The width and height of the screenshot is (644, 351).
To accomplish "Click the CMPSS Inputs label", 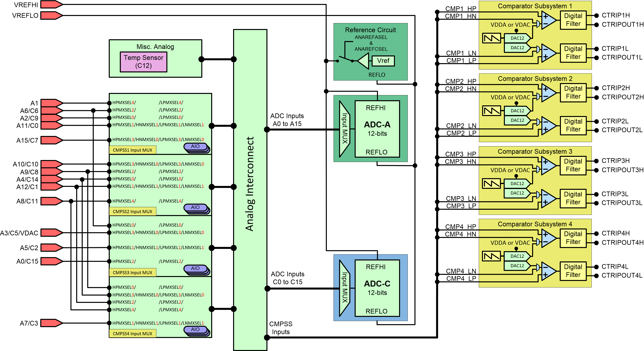I will point(281,328).
